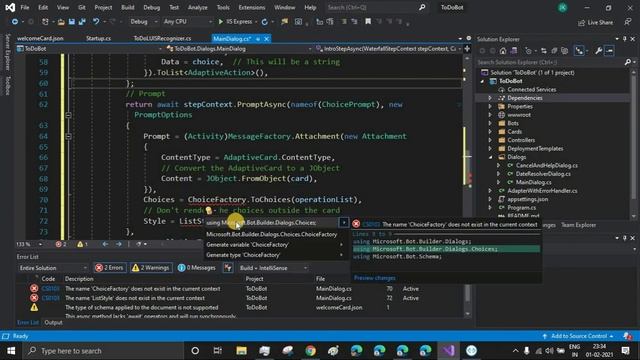Image resolution: width=640 pixels, height=360 pixels.
Task: Collapse the code region at line 64
Action: click(69, 136)
